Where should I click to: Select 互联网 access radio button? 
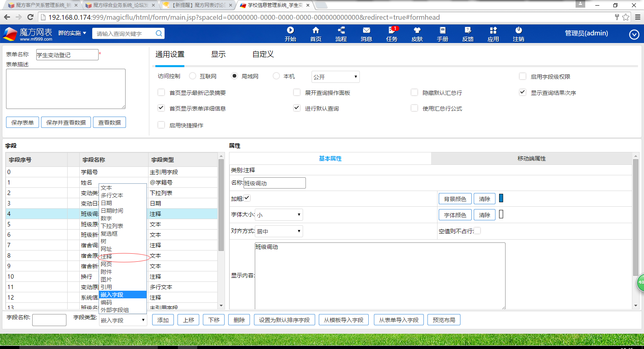point(192,76)
